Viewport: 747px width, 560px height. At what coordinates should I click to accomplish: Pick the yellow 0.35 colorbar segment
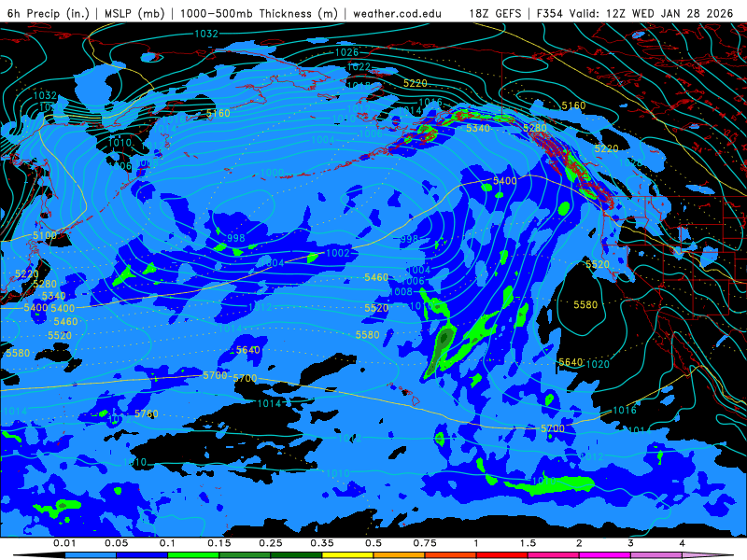click(x=347, y=555)
